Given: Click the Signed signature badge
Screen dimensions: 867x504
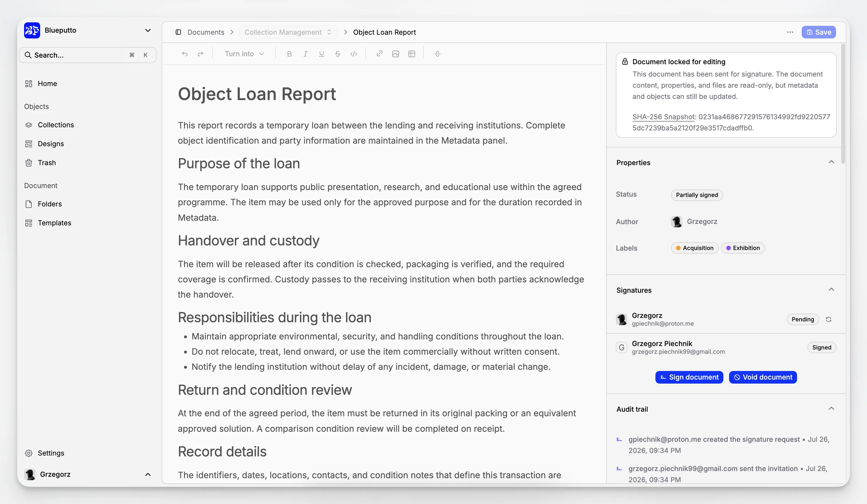Looking at the screenshot, I should point(822,347).
